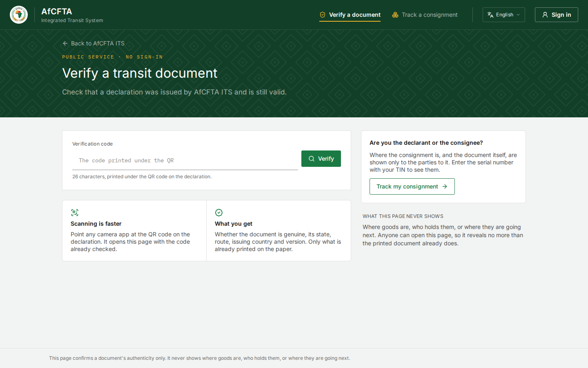The width and height of the screenshot is (588, 368).
Task: Click 'Scanning is faster' heading
Action: [96, 224]
